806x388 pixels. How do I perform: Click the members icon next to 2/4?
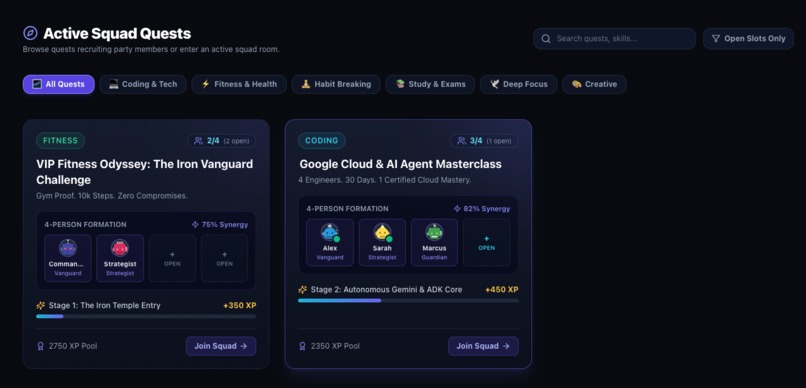tap(198, 141)
